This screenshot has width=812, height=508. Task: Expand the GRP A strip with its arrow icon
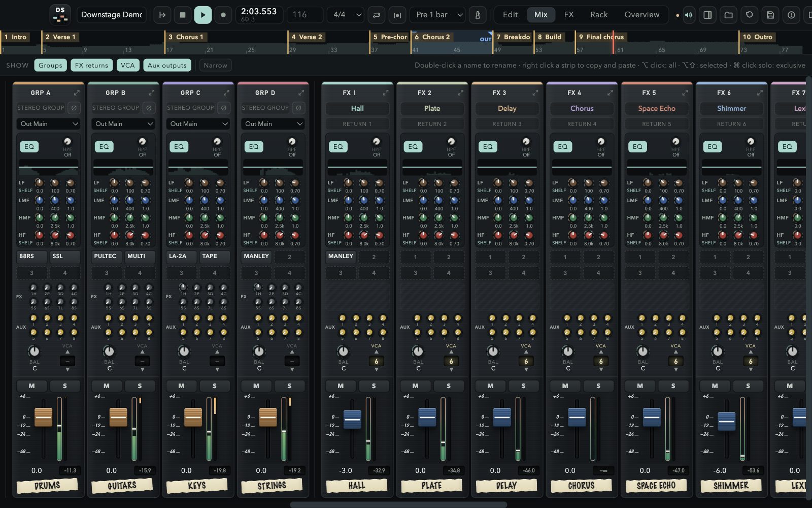tap(77, 93)
